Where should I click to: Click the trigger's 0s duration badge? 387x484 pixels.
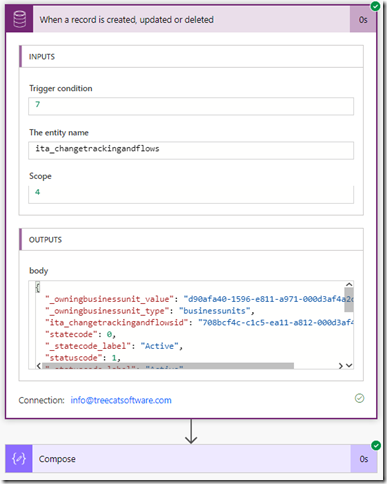tap(363, 20)
